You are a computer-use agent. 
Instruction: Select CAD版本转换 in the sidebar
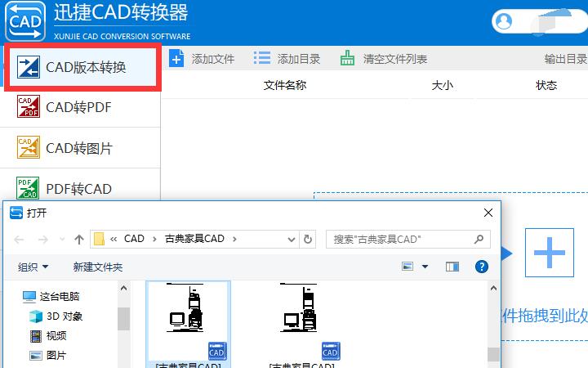82,67
